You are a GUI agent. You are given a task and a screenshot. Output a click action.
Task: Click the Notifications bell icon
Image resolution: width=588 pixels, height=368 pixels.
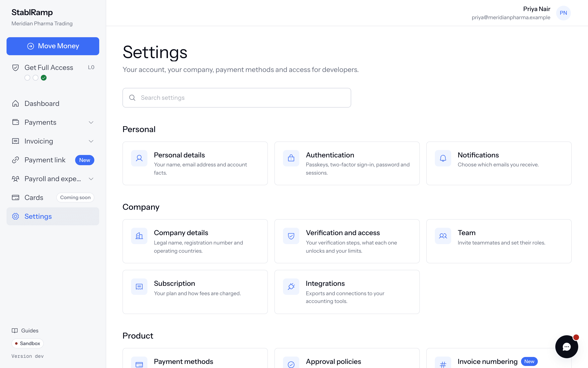pos(443,158)
